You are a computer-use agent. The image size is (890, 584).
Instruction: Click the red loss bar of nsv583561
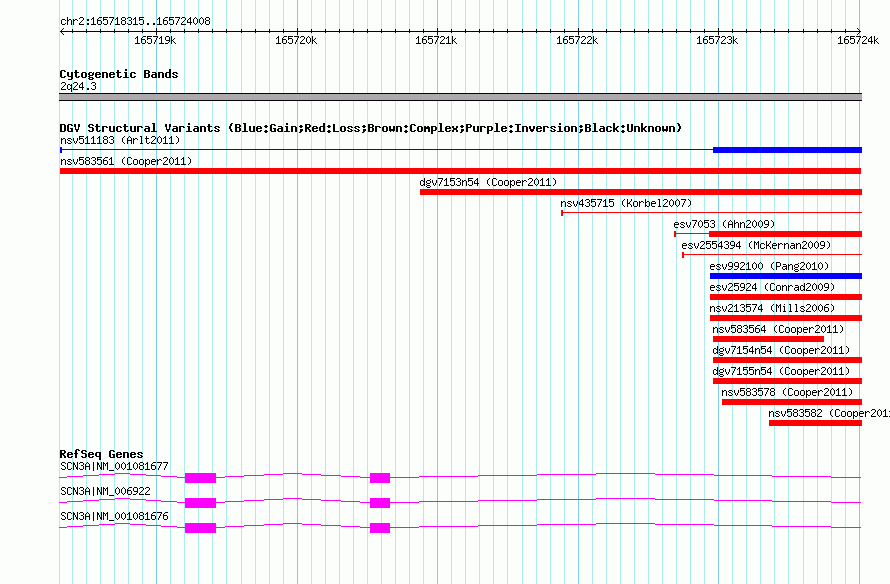(x=460, y=171)
